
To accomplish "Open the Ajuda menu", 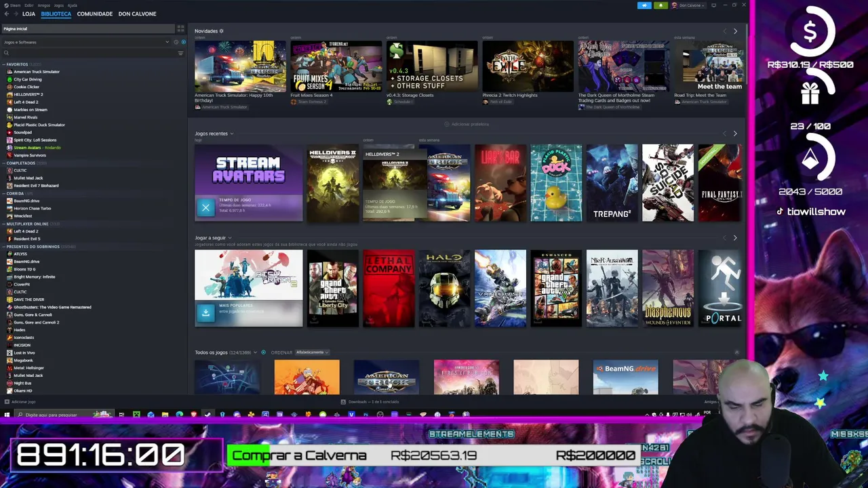I will tap(73, 5).
